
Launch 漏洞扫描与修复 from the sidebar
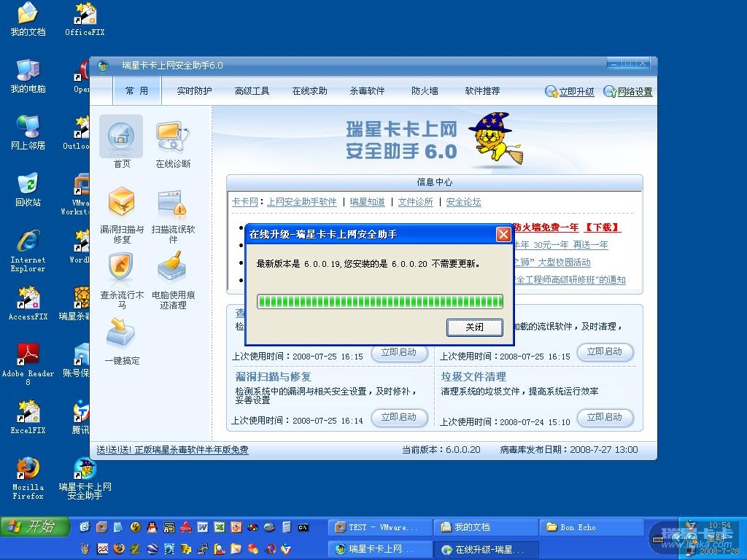click(122, 214)
